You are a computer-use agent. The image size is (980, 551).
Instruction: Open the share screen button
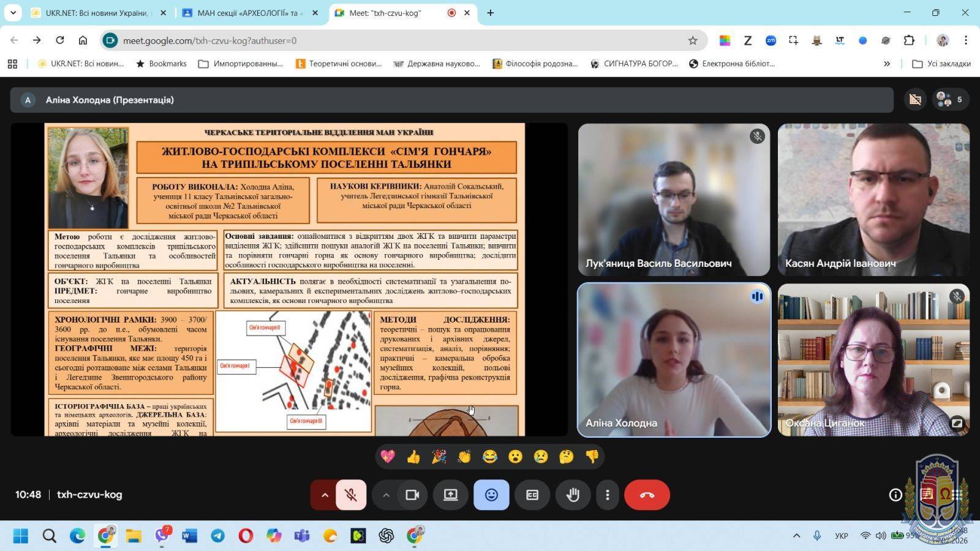(451, 495)
